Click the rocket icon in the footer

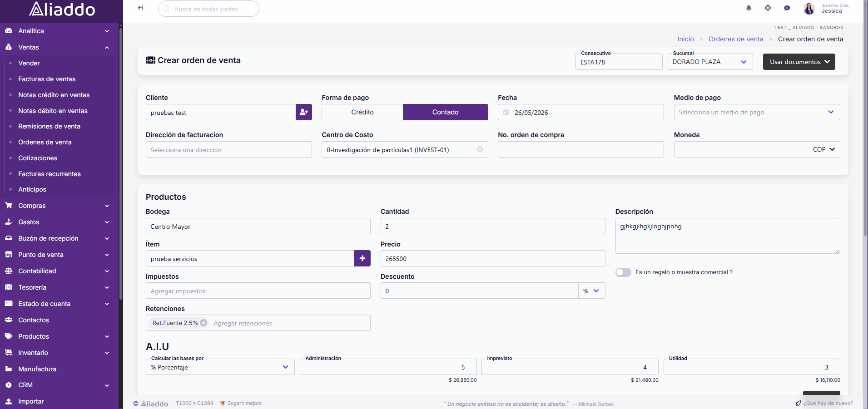tap(798, 403)
